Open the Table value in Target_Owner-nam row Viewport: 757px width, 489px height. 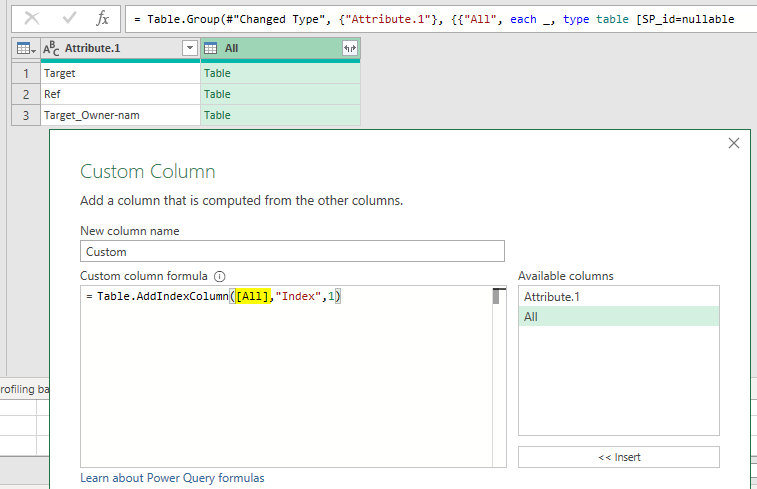[217, 115]
